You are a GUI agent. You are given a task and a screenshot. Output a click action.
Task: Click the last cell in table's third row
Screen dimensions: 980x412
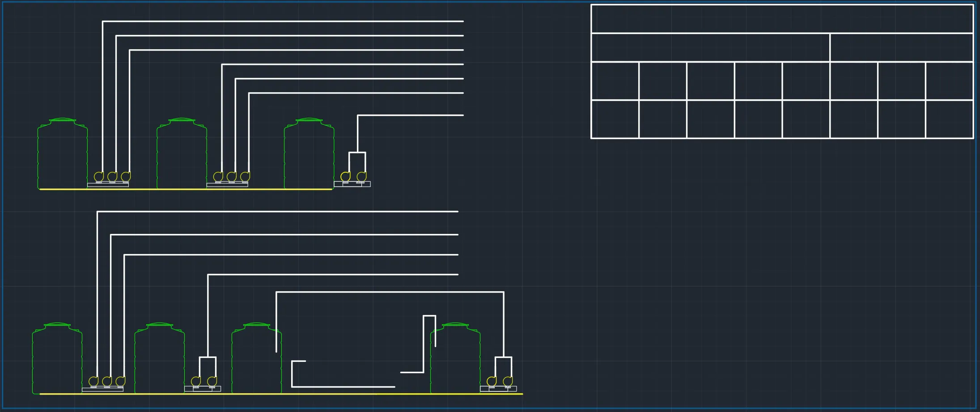click(950, 81)
